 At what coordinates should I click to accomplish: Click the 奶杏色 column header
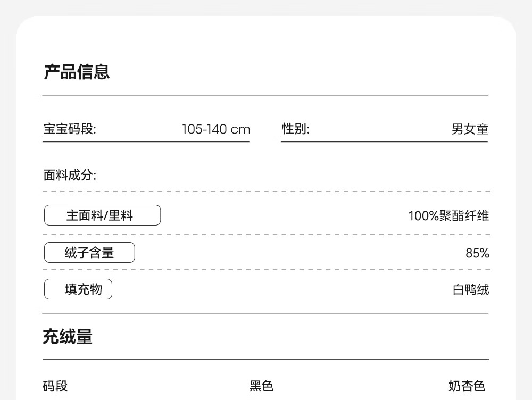(467, 386)
